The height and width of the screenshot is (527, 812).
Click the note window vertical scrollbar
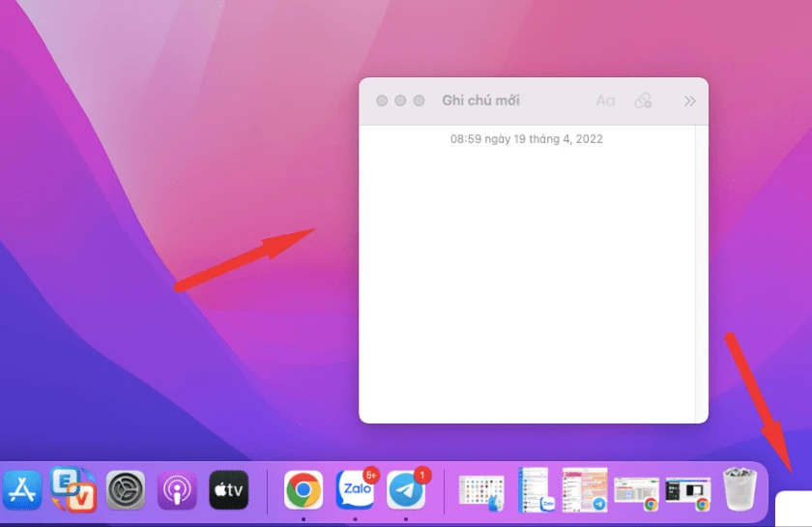point(702,274)
